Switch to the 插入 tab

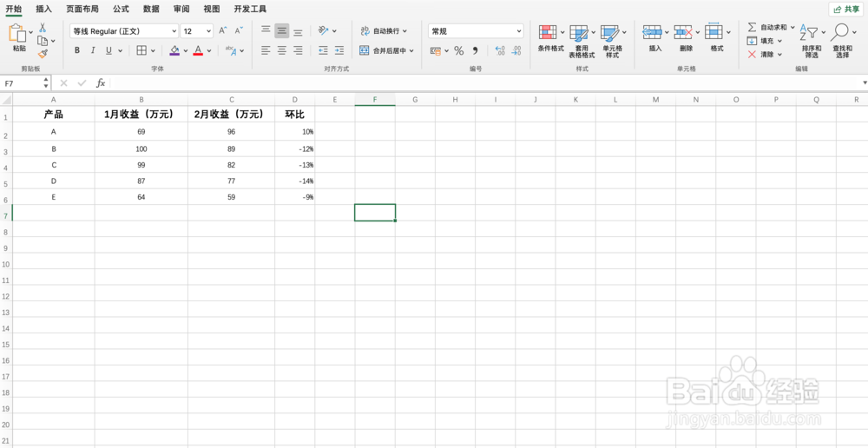(x=43, y=9)
